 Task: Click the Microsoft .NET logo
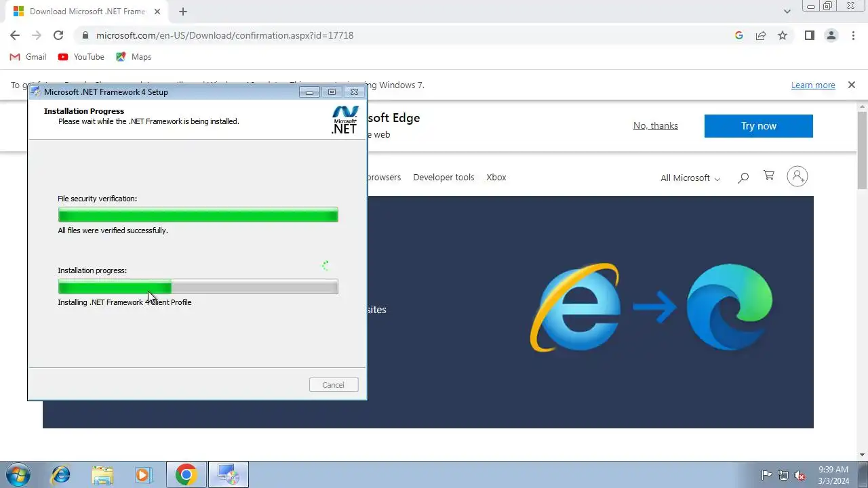click(x=344, y=120)
